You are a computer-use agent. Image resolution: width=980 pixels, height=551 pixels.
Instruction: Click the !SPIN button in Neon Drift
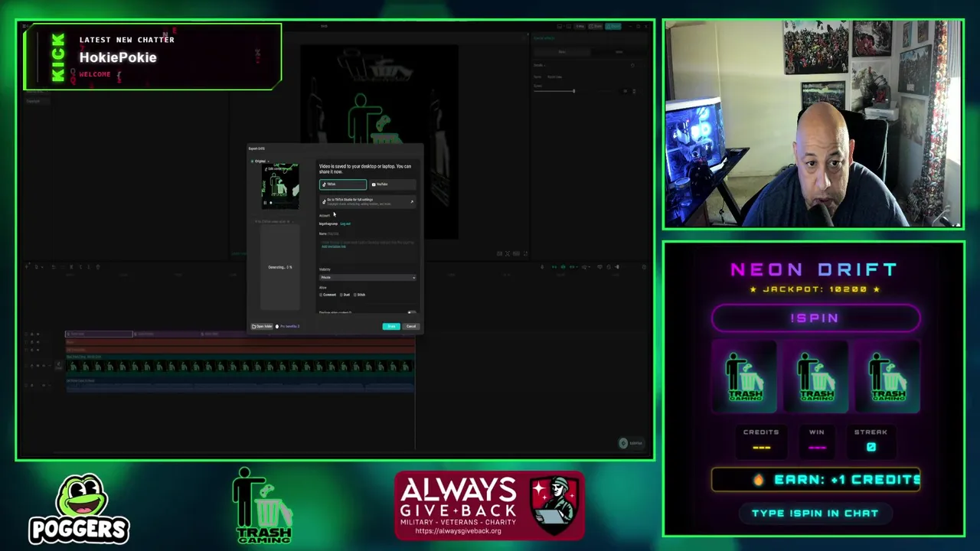[x=815, y=318]
